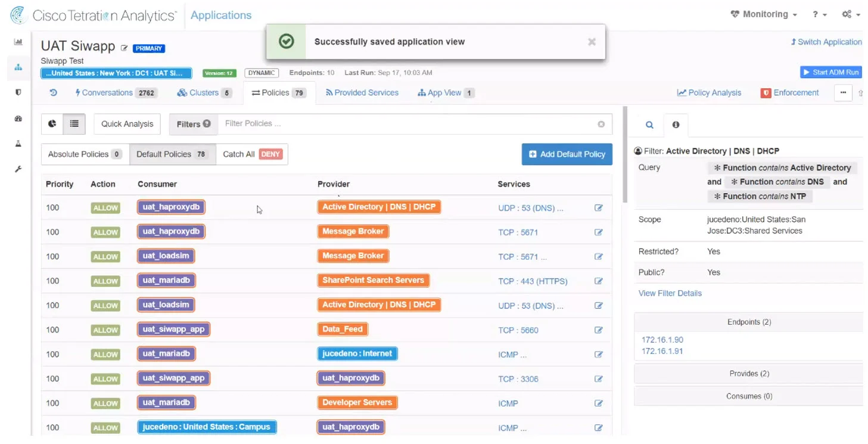The width and height of the screenshot is (868, 444).
Task: Click Switch Application link
Action: (x=826, y=42)
